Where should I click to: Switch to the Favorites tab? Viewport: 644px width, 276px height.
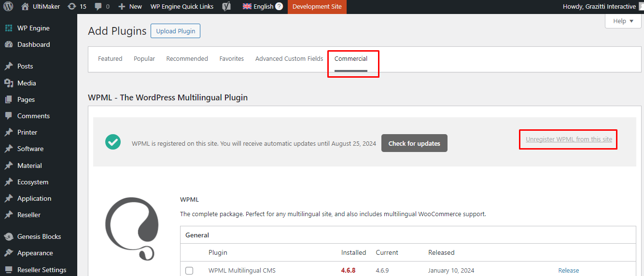click(232, 59)
